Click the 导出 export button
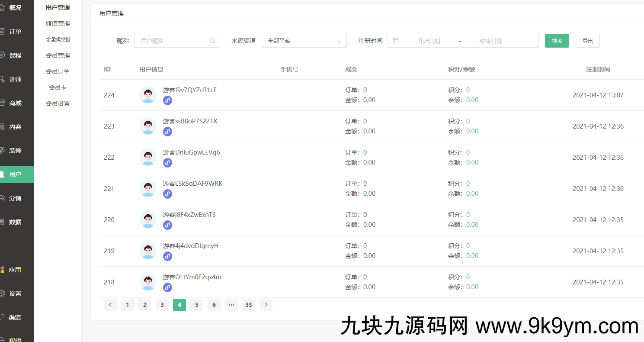The width and height of the screenshot is (644, 342). pos(587,40)
